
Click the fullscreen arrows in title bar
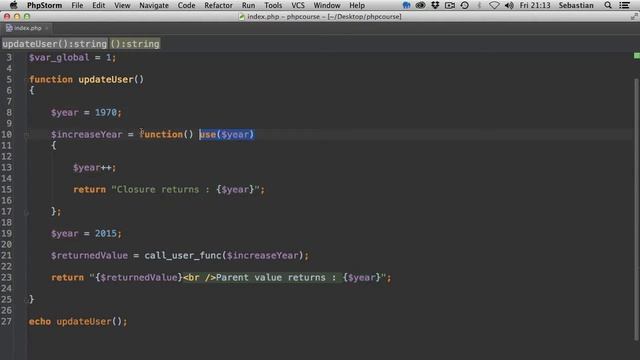coord(634,16)
